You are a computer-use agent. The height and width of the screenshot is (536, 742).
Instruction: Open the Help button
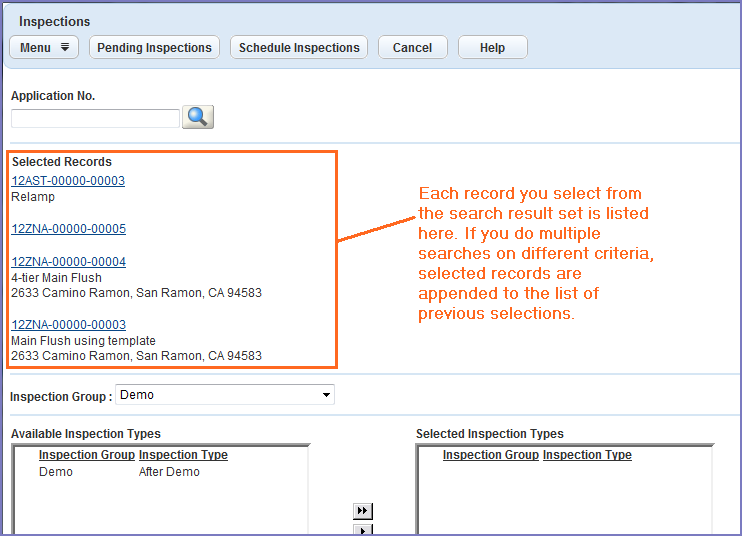tap(492, 48)
